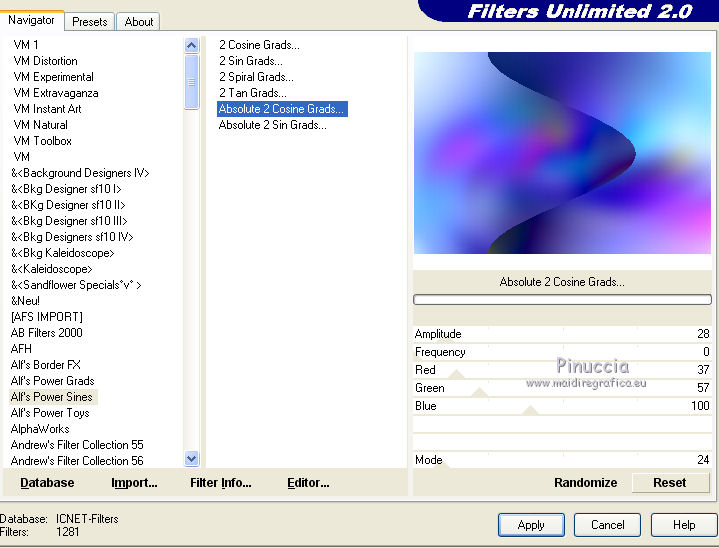Adjust the Green slider
The height and width of the screenshot is (548, 719).
[x=562, y=388]
